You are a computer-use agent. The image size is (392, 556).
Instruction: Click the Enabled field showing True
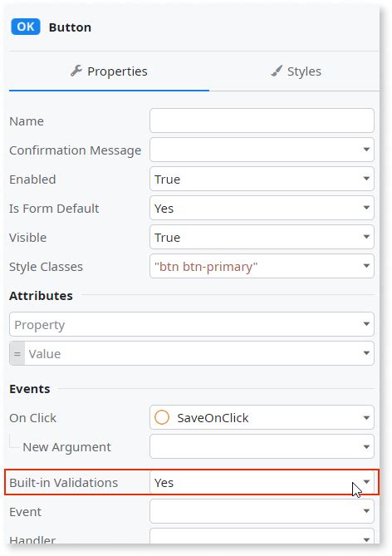[x=262, y=179]
